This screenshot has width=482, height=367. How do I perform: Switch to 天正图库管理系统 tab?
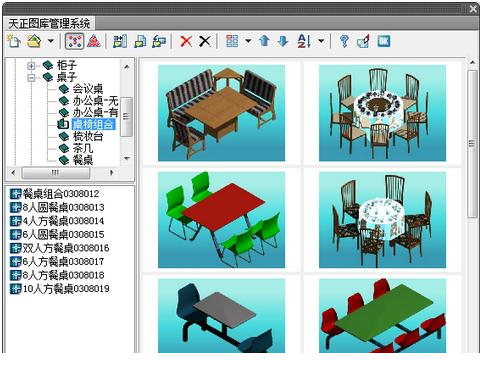click(x=49, y=24)
